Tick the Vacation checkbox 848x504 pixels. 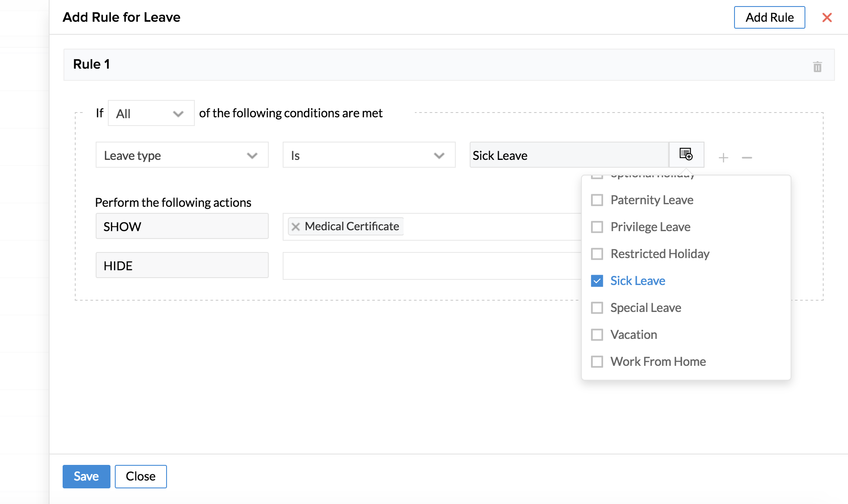click(x=597, y=335)
